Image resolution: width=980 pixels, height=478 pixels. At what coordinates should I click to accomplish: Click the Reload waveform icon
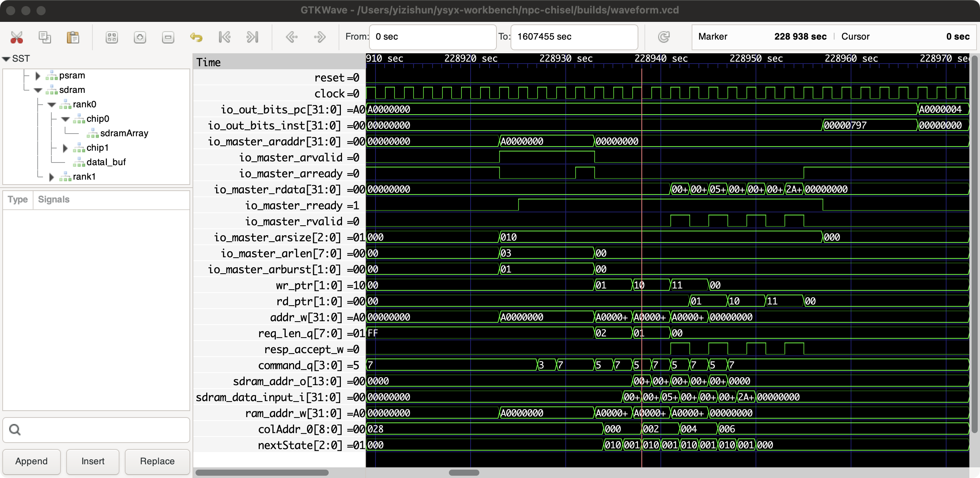[664, 37]
